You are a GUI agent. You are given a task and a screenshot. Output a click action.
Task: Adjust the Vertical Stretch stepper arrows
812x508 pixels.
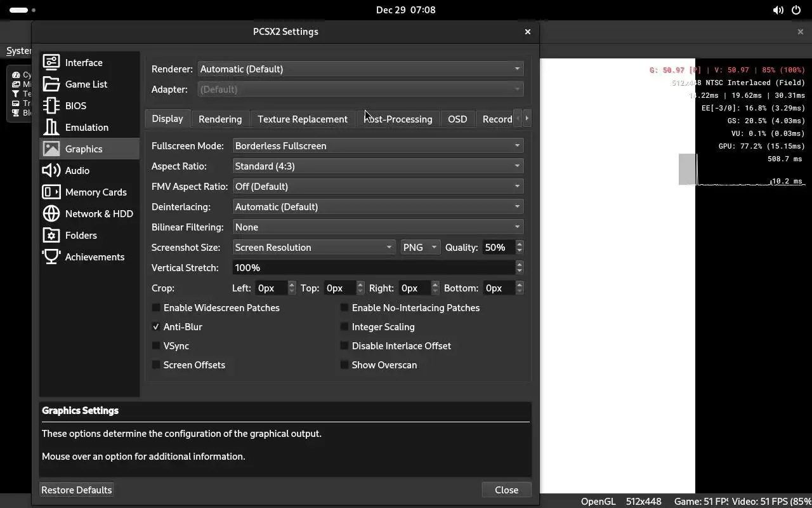point(520,267)
